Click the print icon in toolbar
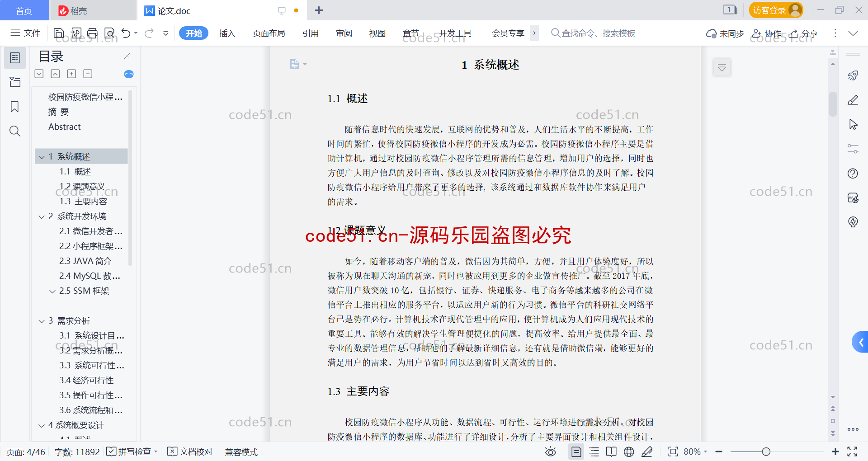The image size is (868, 461). [x=93, y=33]
